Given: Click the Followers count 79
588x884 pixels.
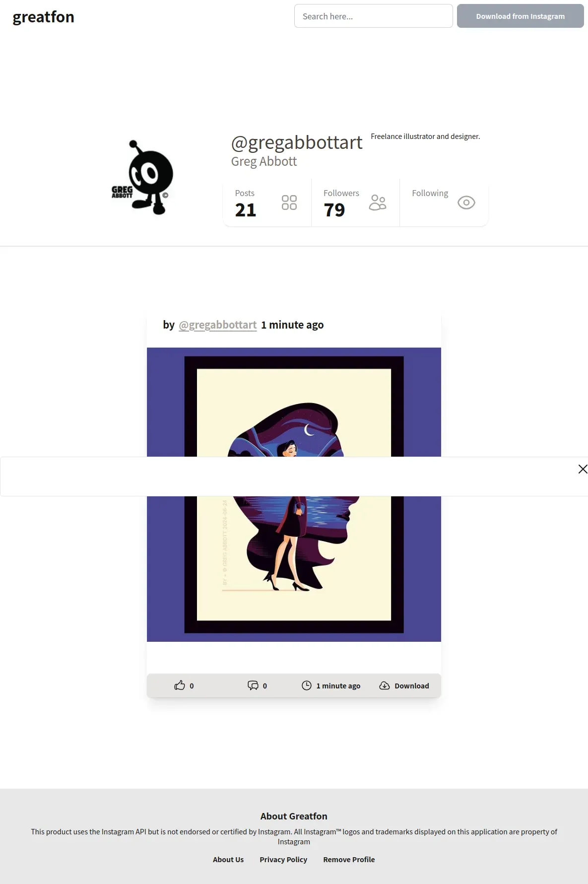Looking at the screenshot, I should [334, 210].
